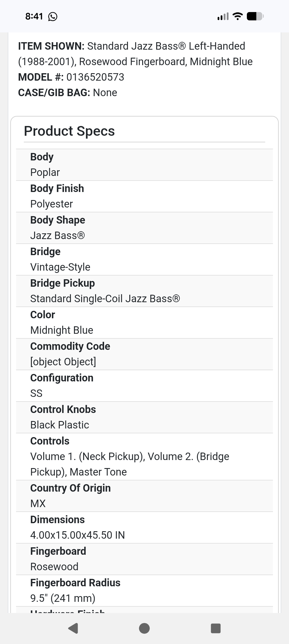Tap the Fingerboard Radius 9.5" value
The image size is (289, 644).
[x=63, y=598]
